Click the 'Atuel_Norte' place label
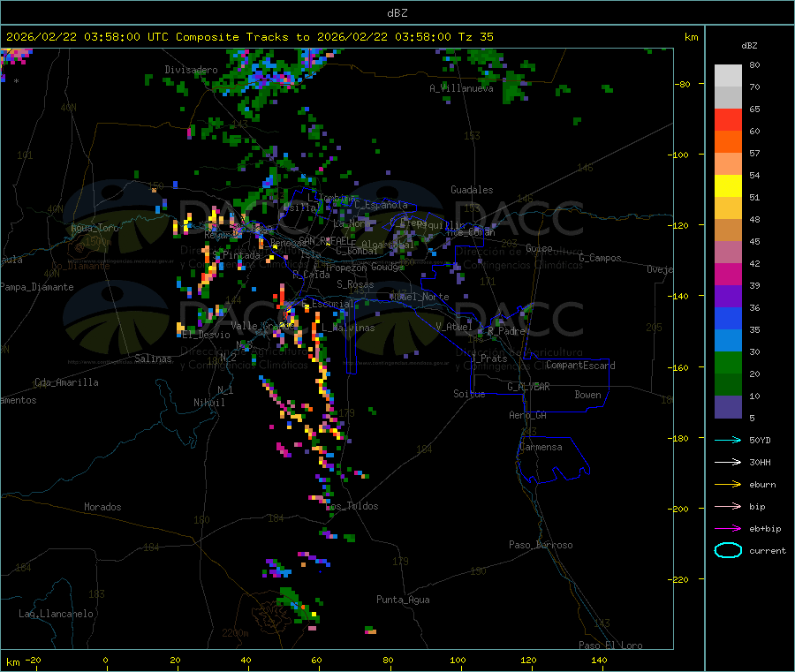The image size is (795, 672). [420, 297]
